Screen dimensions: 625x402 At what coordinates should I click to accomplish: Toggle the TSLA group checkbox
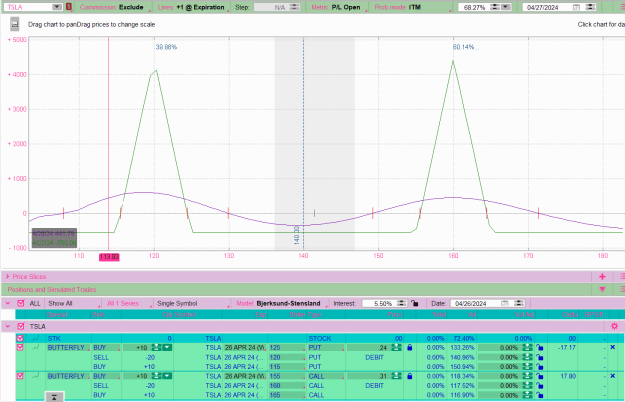click(21, 326)
